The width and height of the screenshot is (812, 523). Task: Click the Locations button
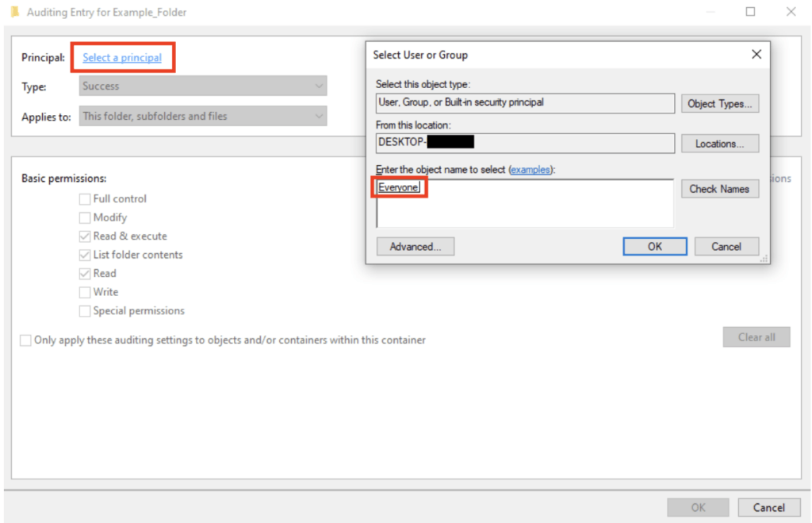719,144
